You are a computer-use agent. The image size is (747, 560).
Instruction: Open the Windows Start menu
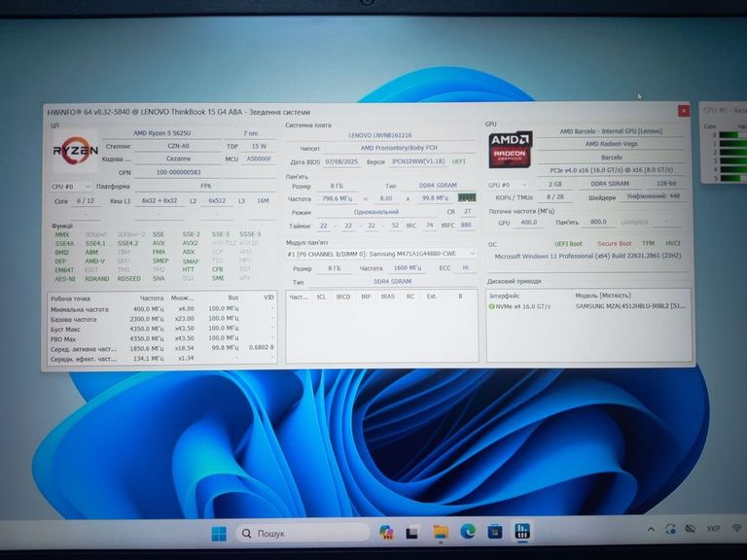click(219, 534)
